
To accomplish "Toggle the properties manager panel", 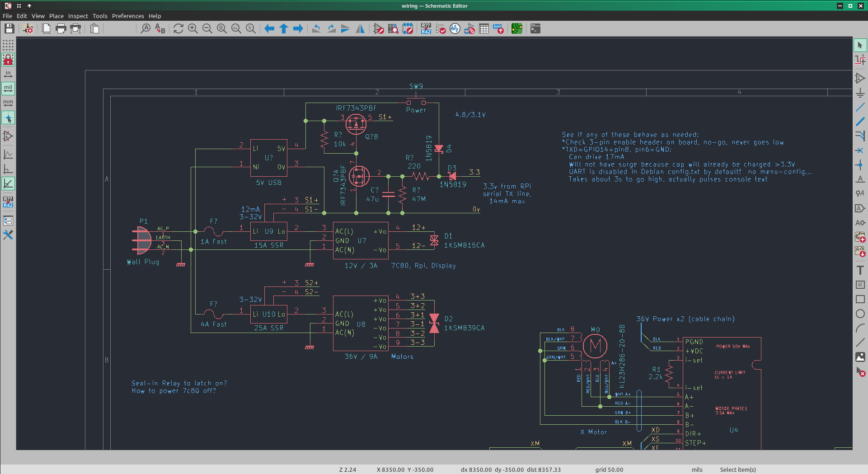I will 8,235.
